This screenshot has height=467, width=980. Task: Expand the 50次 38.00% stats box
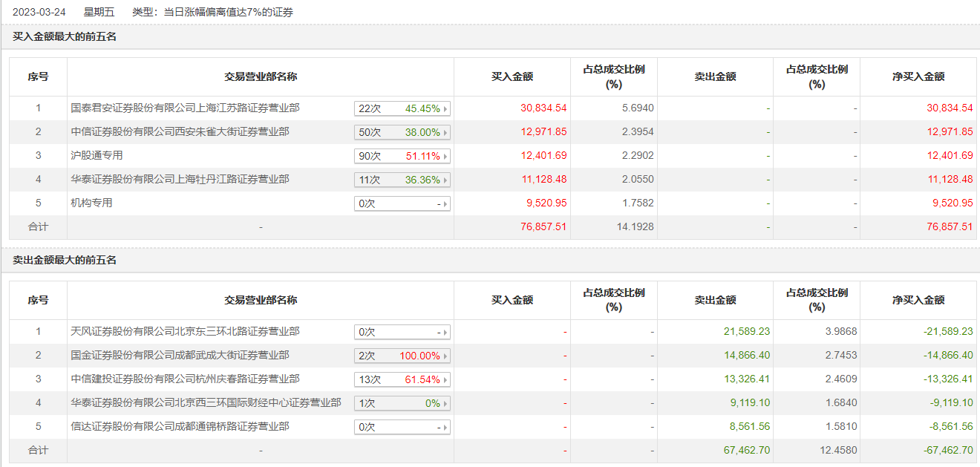tap(446, 133)
